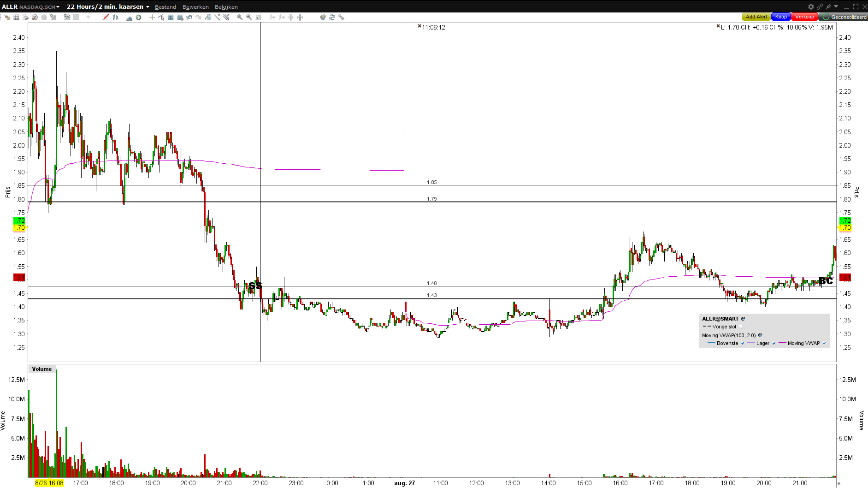Click the 1.79 horizontal price line label
Screen dimensions: 868x488
coord(432,199)
